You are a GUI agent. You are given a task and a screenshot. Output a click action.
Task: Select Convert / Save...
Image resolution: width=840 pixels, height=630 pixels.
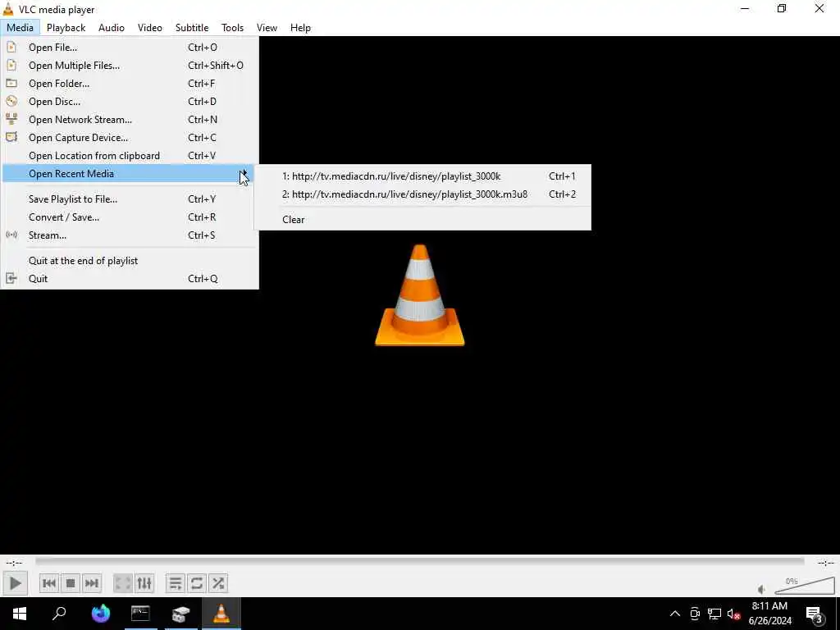click(x=130, y=217)
